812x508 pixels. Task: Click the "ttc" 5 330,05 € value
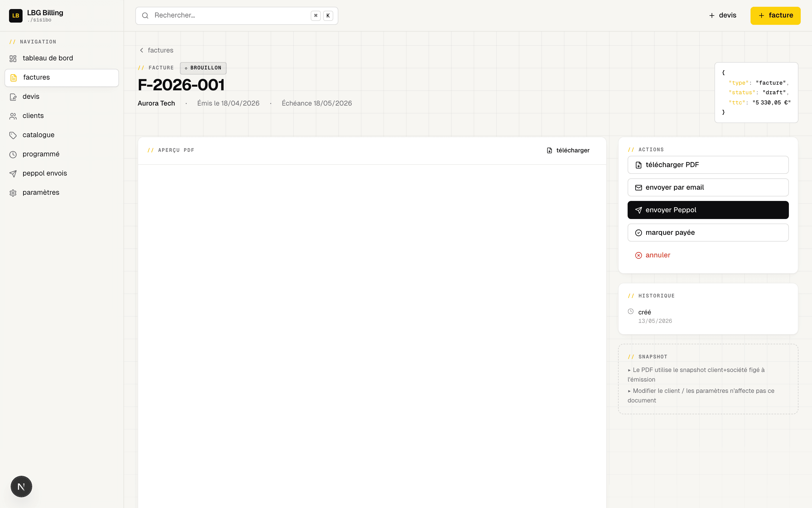771,102
